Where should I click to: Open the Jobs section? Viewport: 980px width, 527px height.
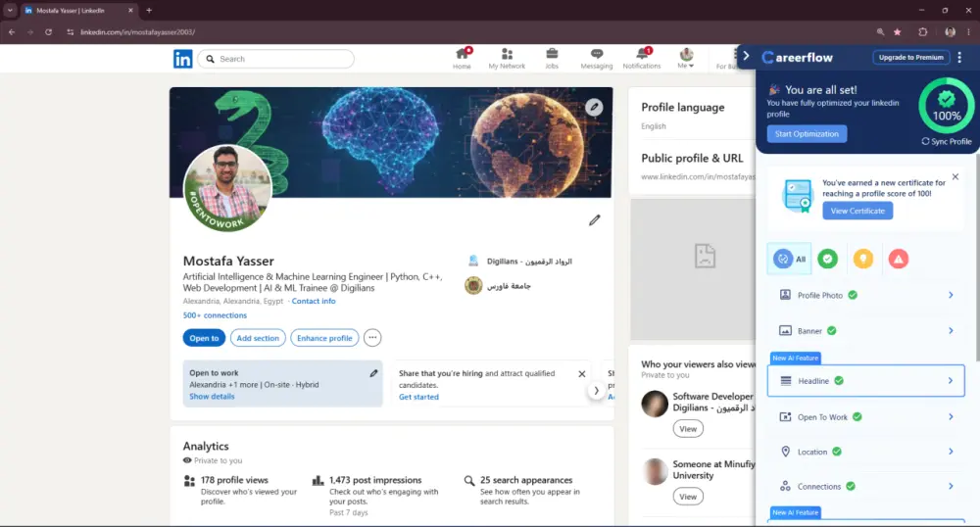point(552,58)
